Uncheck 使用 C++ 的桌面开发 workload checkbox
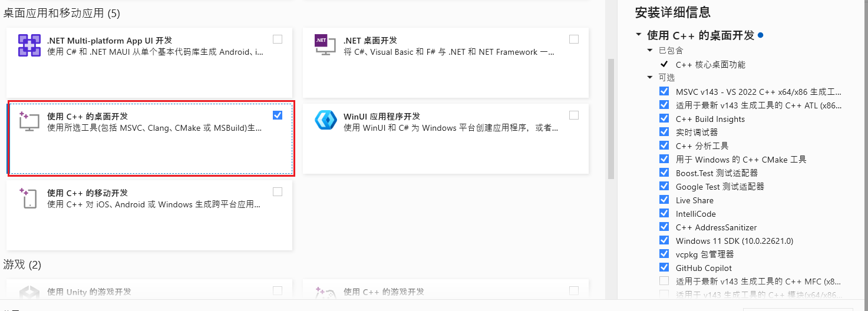The height and width of the screenshot is (311, 868). [278, 115]
